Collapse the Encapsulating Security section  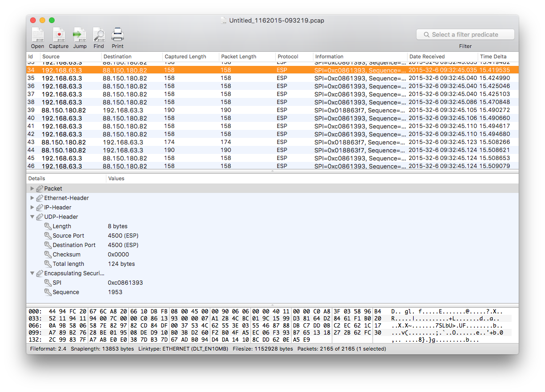click(x=32, y=273)
